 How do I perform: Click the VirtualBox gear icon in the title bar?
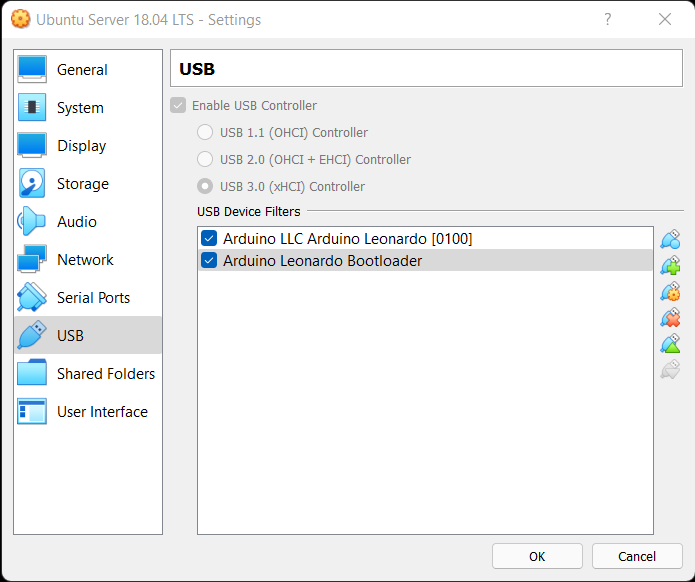[x=20, y=20]
